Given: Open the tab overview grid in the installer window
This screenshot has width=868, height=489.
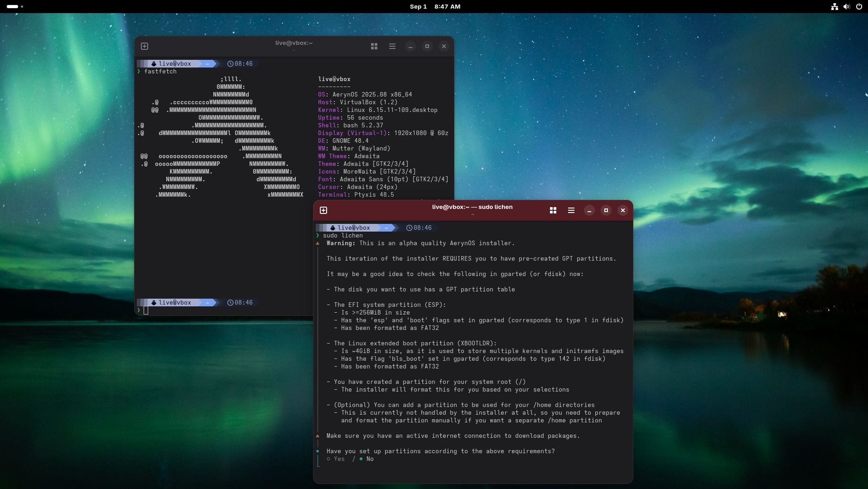Looking at the screenshot, I should click(553, 210).
